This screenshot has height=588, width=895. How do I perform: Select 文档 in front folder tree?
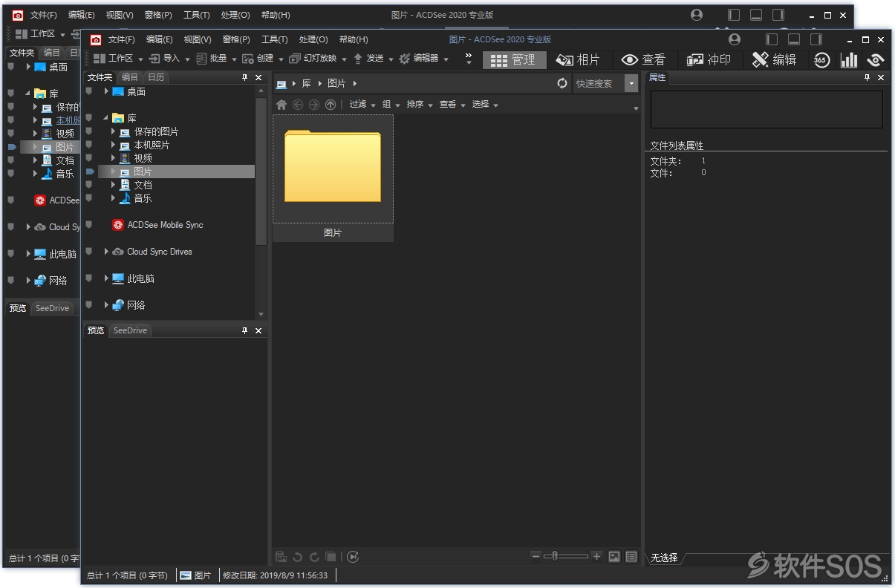tap(143, 185)
